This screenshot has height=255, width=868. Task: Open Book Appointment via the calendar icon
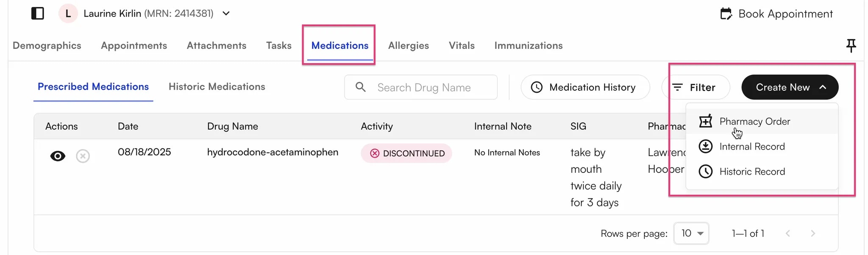pos(726,13)
